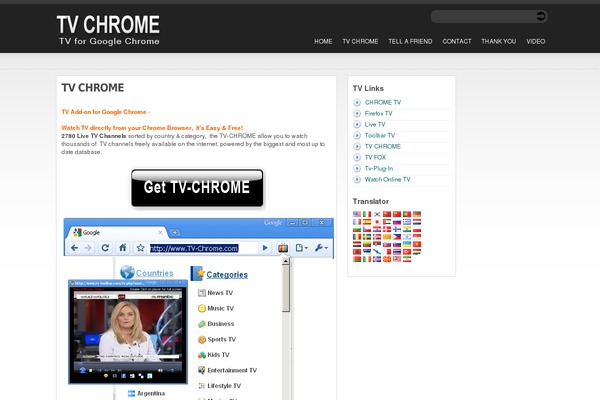This screenshot has width=600, height=400.
Task: Go to the TELL A FRIEND page
Action: [410, 41]
